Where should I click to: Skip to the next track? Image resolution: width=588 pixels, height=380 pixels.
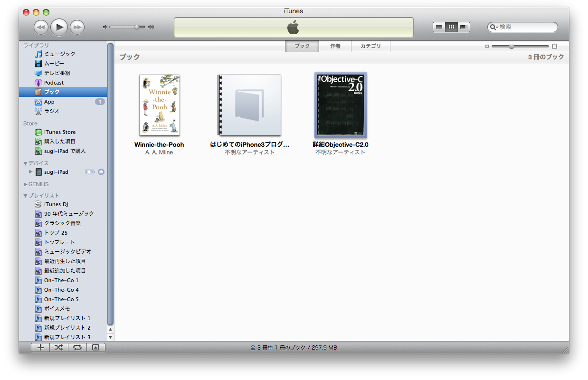pos(77,27)
